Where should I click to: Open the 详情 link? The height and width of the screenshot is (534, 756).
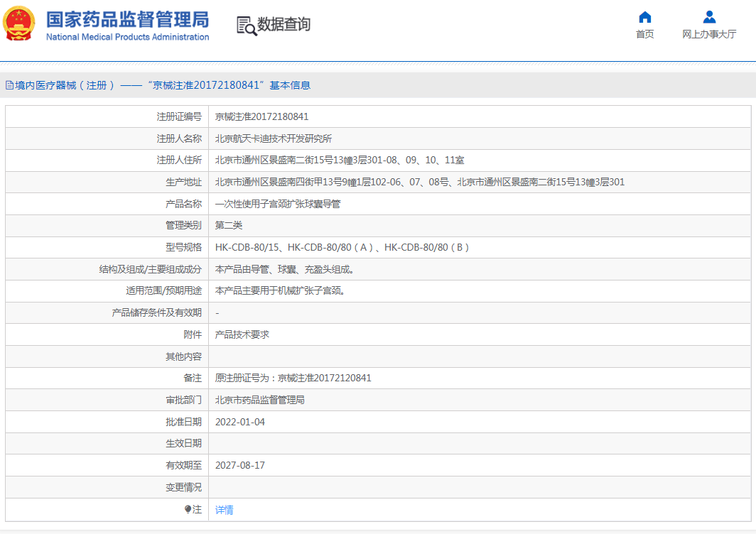pyautogui.click(x=224, y=510)
